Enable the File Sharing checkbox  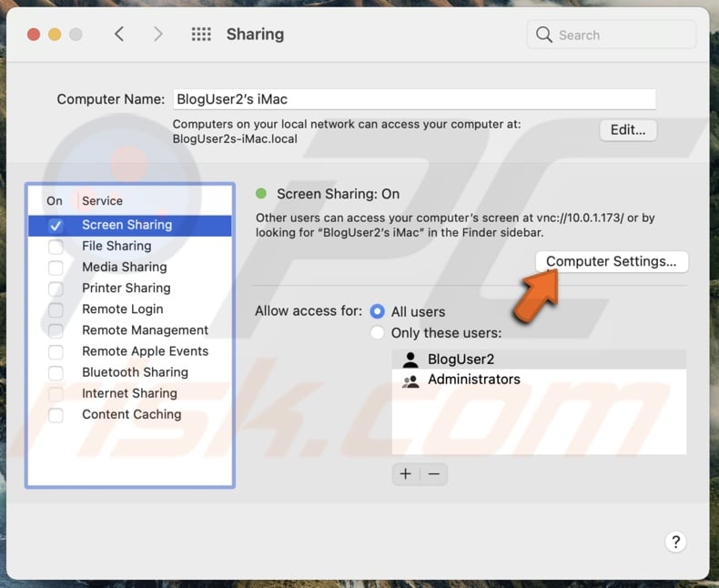pyautogui.click(x=56, y=247)
